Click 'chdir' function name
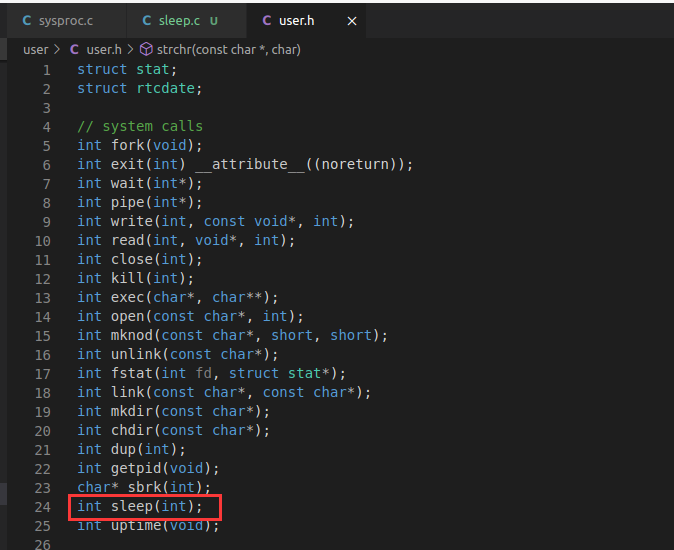This screenshot has width=674, height=550. tap(132, 430)
